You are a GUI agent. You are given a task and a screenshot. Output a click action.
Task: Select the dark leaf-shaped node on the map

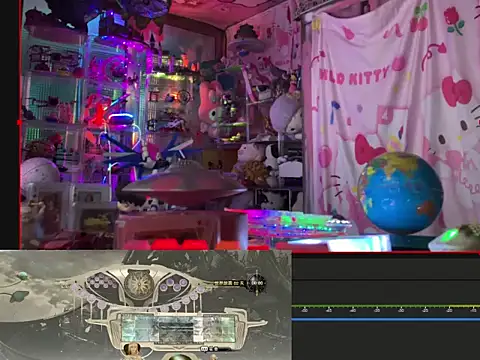click(19, 296)
